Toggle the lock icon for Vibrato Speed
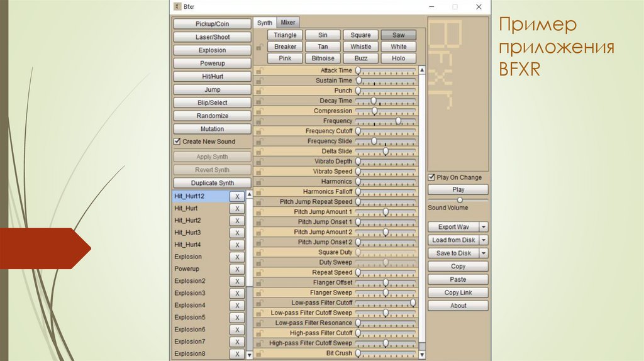This screenshot has width=644, height=361. tap(260, 172)
